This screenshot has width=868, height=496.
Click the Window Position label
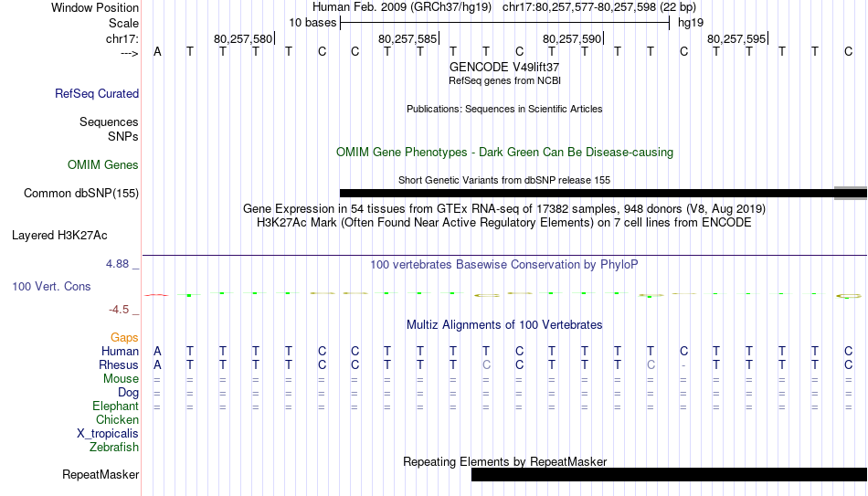click(x=95, y=7)
